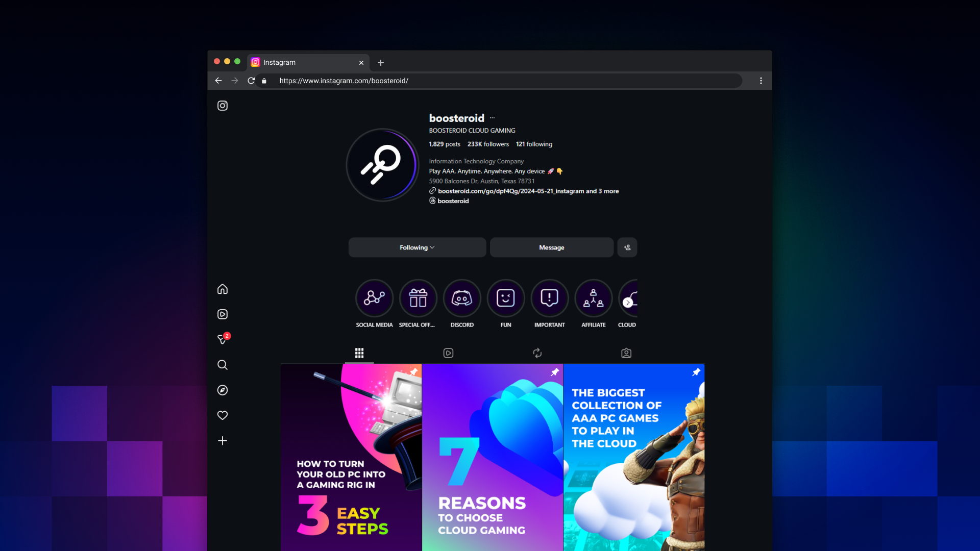The height and width of the screenshot is (551, 980).
Task: Click the Message button
Action: 552,247
